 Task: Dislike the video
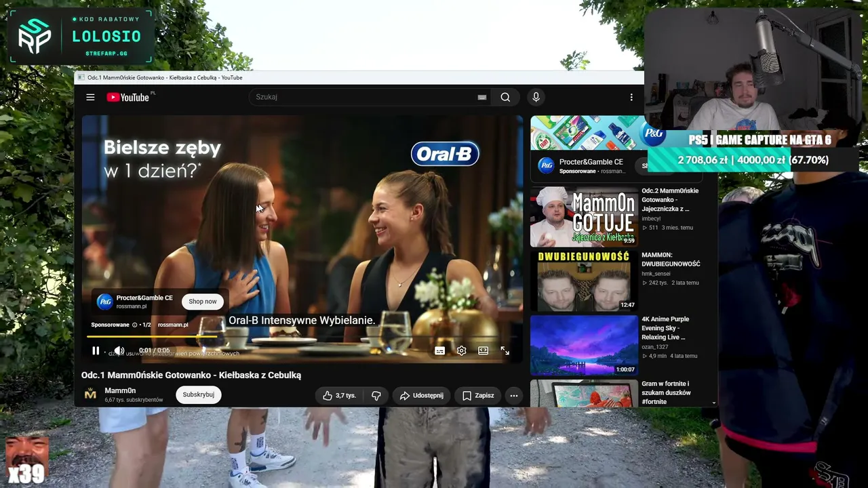[376, 395]
